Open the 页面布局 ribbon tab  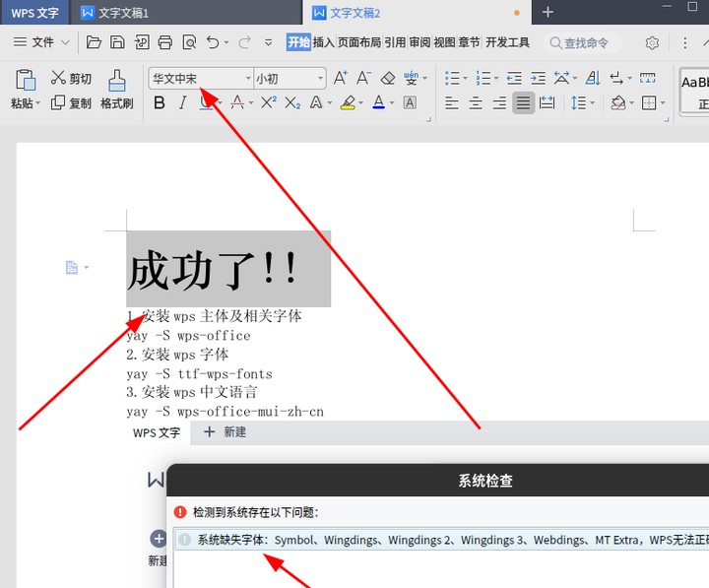359,42
